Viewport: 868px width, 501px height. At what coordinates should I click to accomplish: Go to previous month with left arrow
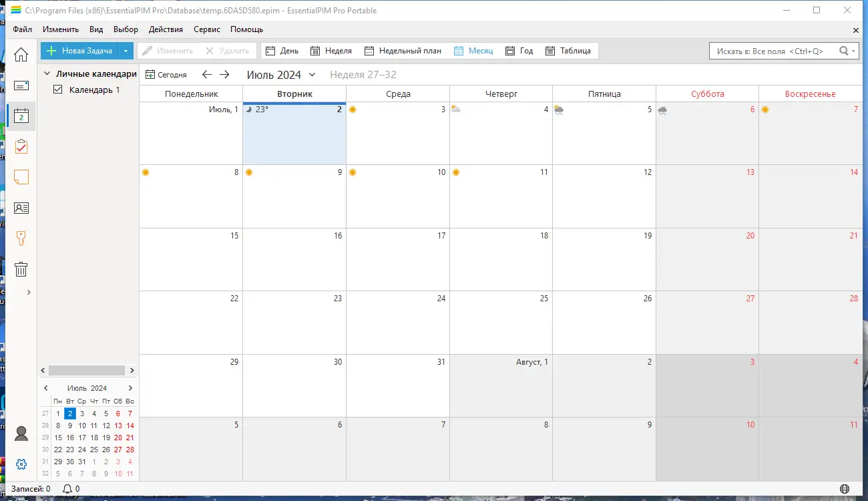pos(207,75)
